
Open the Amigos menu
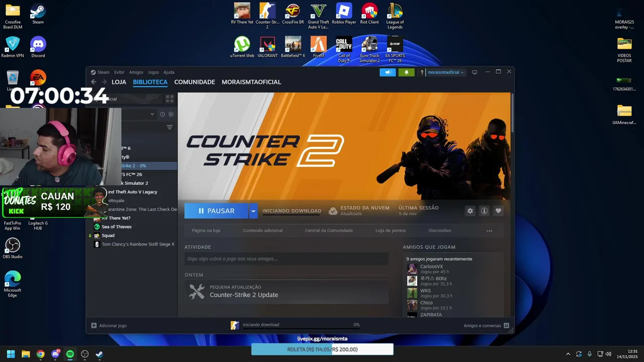pos(136,72)
